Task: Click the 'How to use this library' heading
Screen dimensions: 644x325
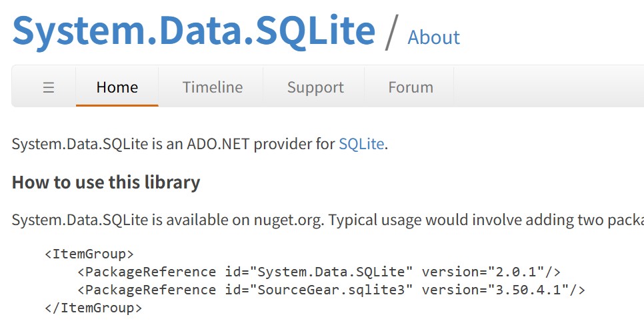Action: [x=106, y=182]
